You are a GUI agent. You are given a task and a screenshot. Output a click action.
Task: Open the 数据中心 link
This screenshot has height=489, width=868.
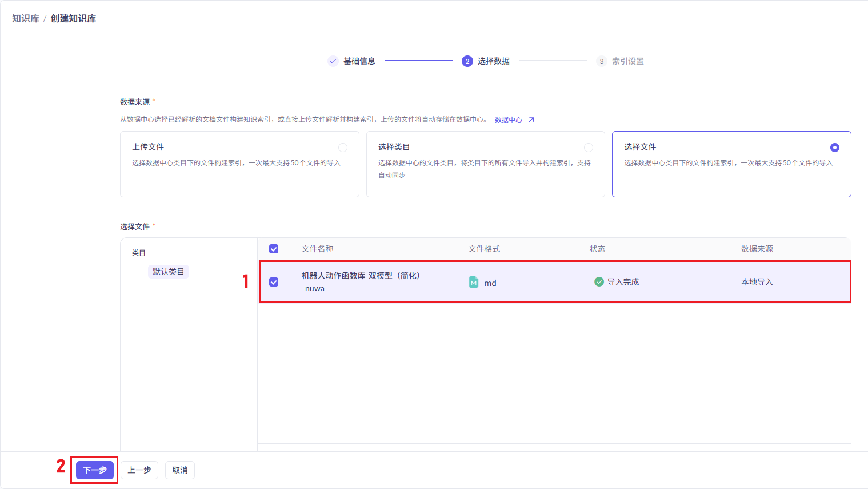[x=508, y=120]
